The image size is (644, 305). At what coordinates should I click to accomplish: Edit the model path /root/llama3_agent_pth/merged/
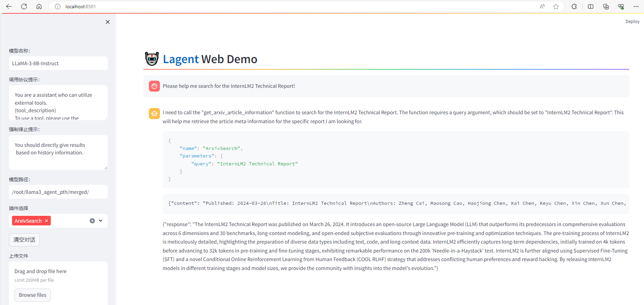pos(58,192)
